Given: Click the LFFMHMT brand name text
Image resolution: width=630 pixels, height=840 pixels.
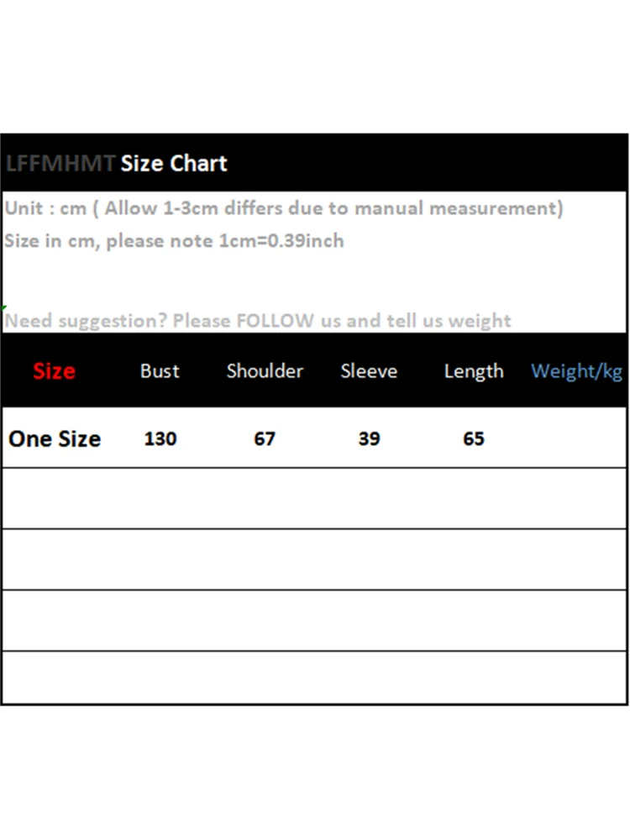Looking at the screenshot, I should tap(60, 164).
